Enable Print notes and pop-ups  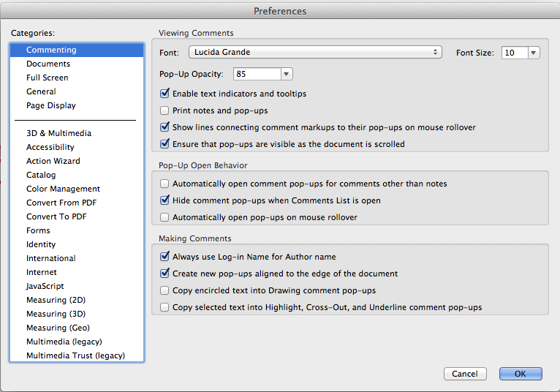(164, 110)
